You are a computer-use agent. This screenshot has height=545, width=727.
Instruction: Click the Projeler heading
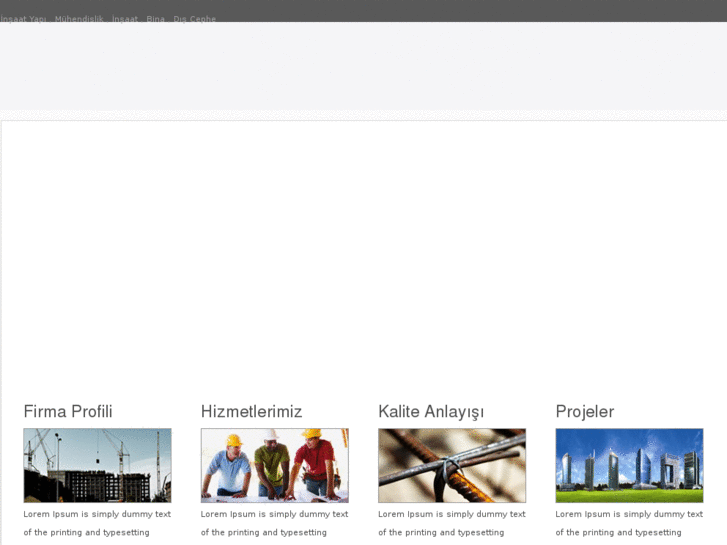pyautogui.click(x=585, y=411)
